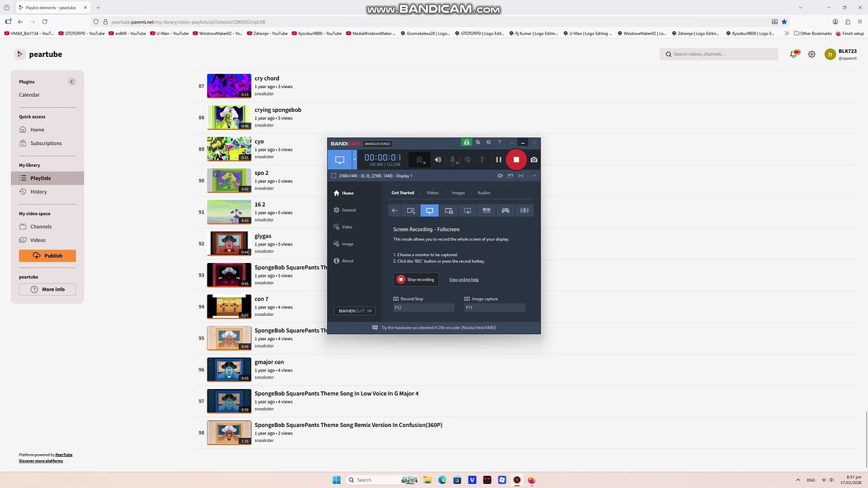Tick the 2560x1440 Display 1 checkbox

(334, 176)
